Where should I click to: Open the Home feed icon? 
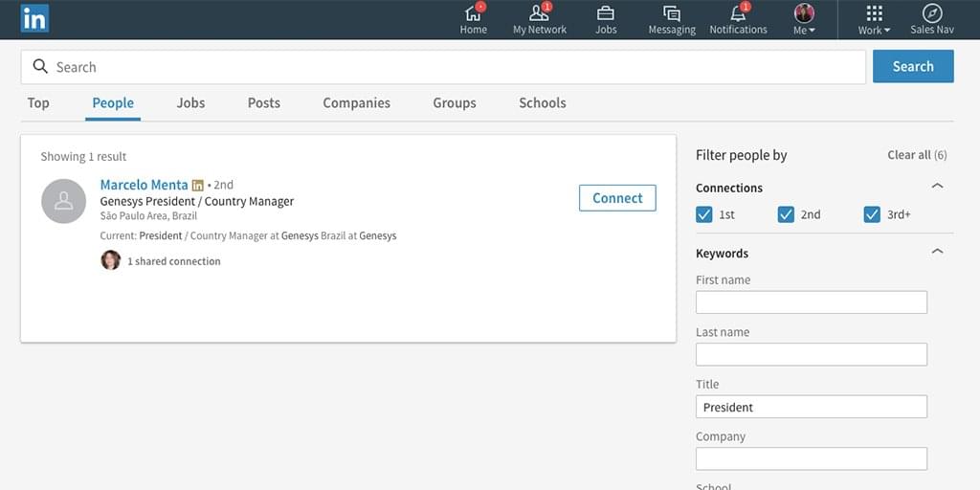[473, 14]
